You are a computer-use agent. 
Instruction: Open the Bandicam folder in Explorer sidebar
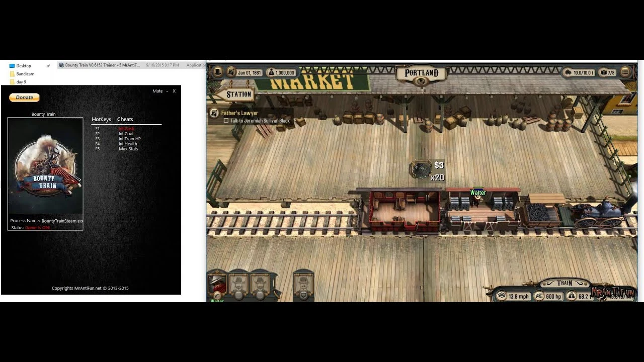[x=25, y=74]
